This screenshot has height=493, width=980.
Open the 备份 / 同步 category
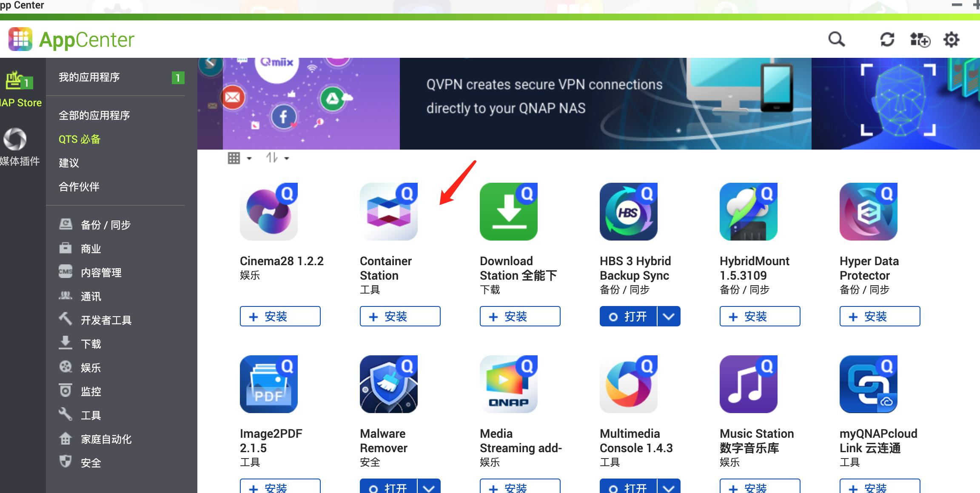105,225
